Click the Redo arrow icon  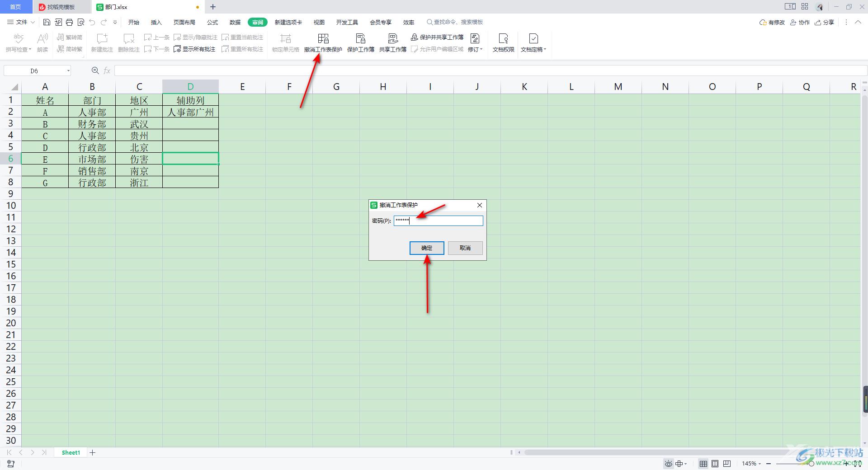[x=104, y=22]
